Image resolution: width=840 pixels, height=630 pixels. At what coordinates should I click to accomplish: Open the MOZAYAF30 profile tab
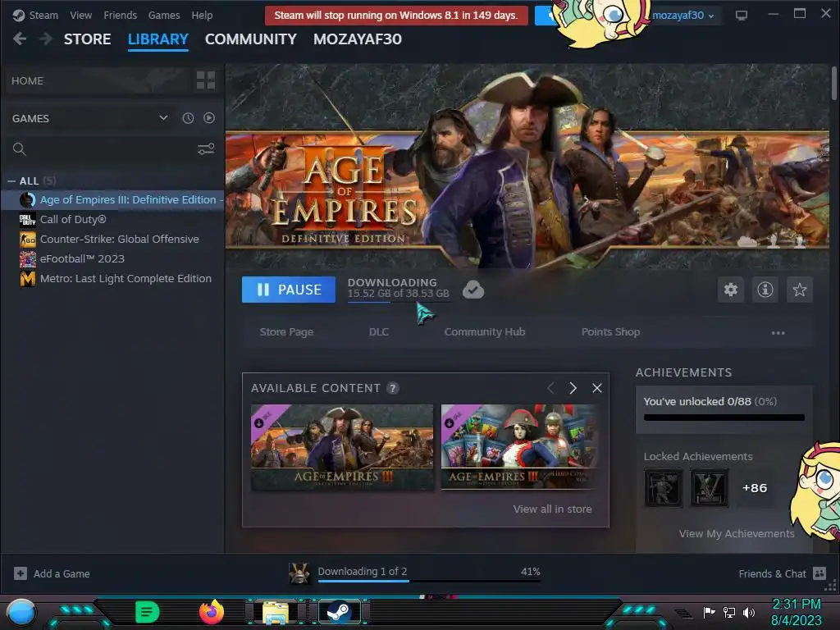pos(358,39)
